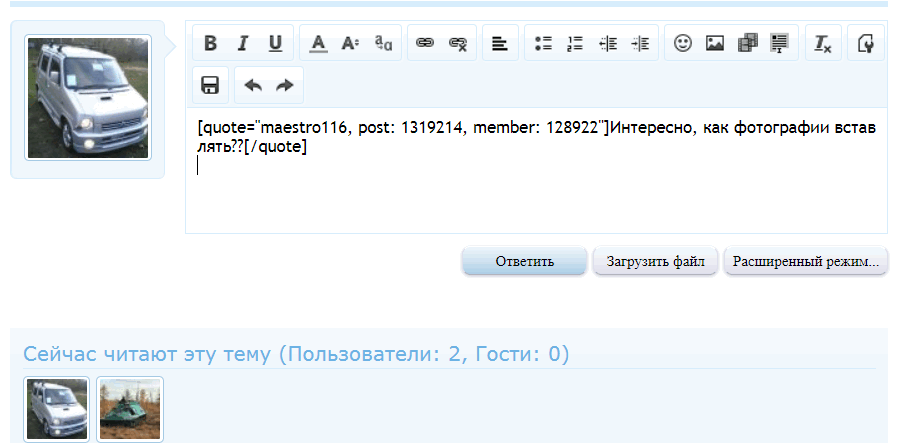Toggle underline text formatting
Viewport: 906px width, 443px height.
pos(275,43)
